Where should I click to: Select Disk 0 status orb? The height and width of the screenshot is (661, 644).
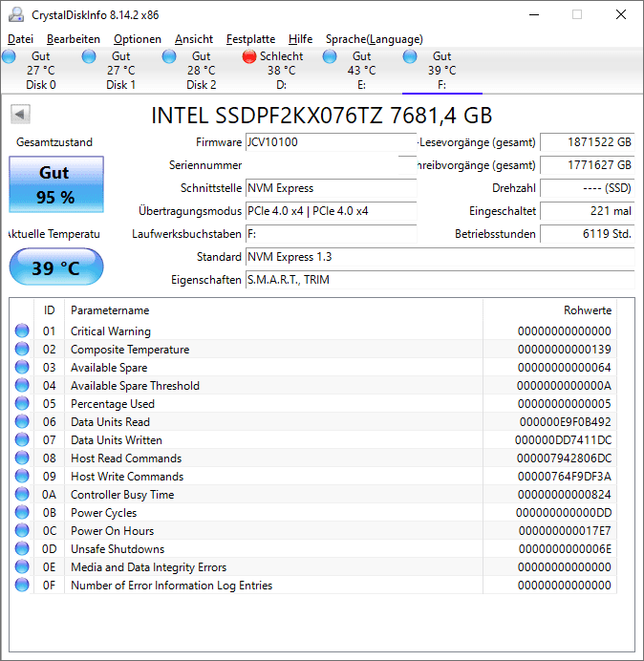point(9,56)
